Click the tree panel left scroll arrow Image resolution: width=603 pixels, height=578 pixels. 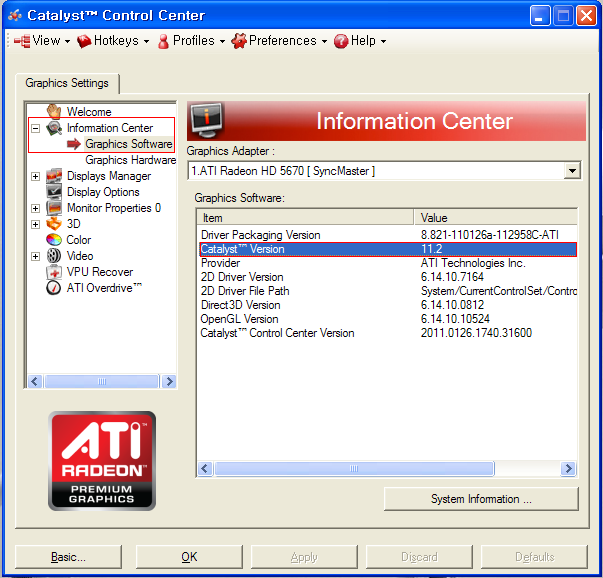pyautogui.click(x=35, y=381)
